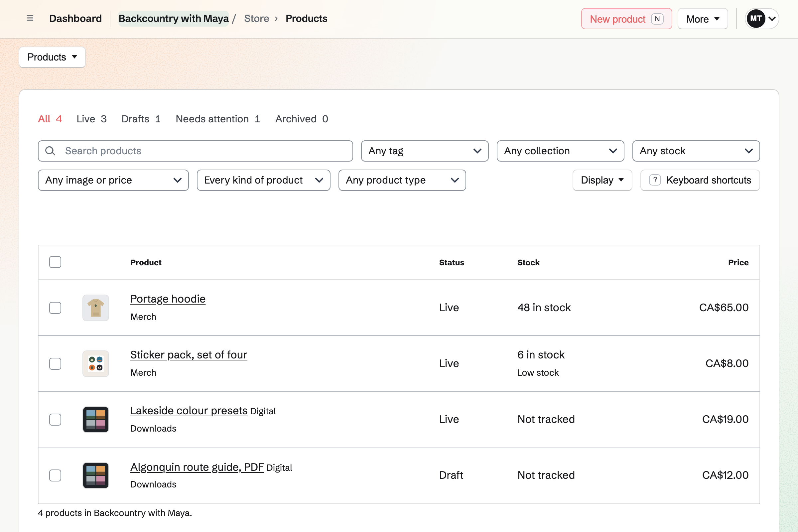This screenshot has height=532, width=798.
Task: Click the New product button
Action: (x=627, y=19)
